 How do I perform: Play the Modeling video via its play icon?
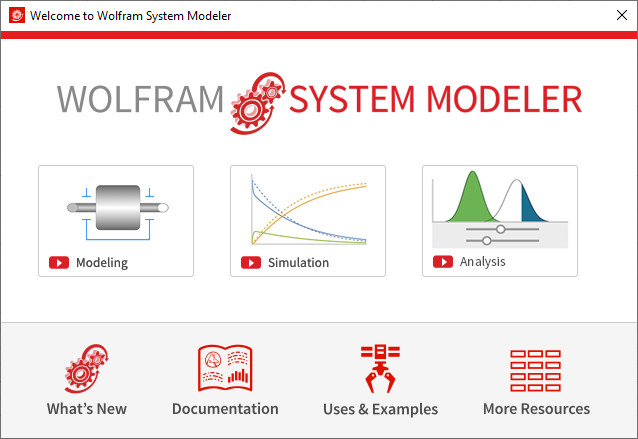pyautogui.click(x=59, y=263)
